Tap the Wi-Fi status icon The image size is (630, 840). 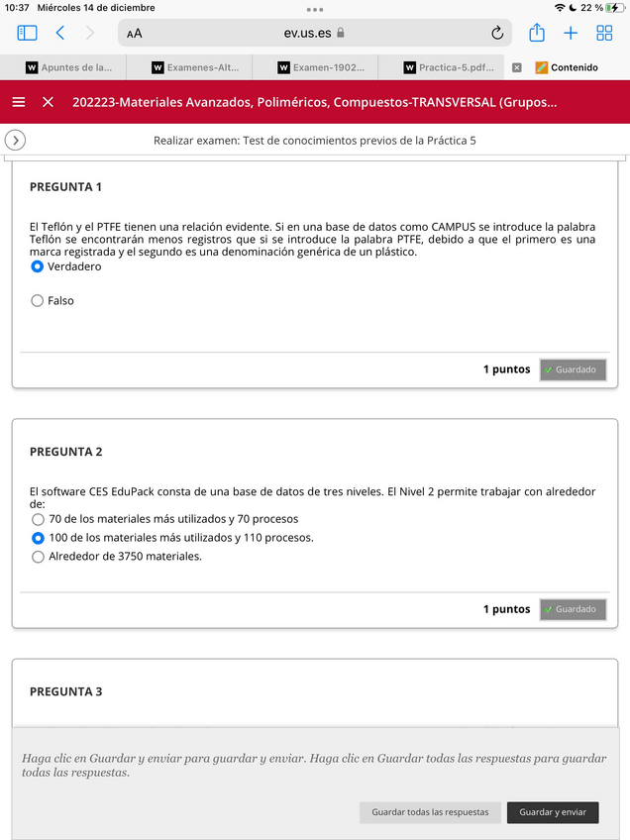coord(560,8)
